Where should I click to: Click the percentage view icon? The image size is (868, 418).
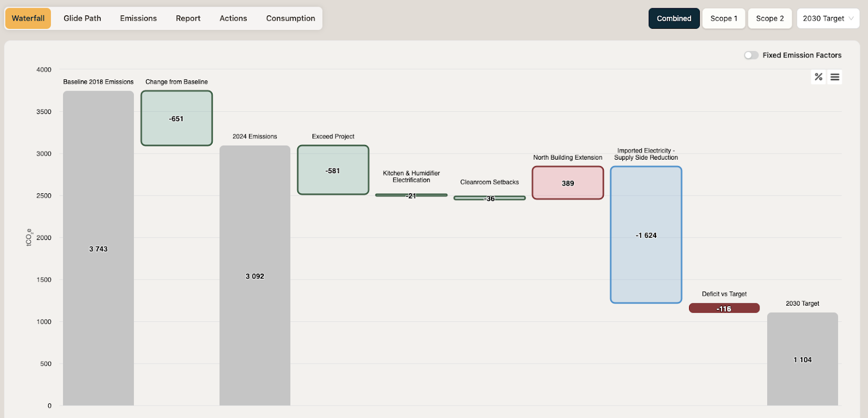(x=818, y=77)
